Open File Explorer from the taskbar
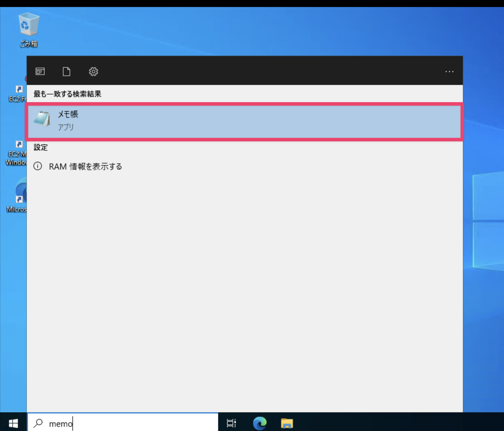 coord(287,423)
